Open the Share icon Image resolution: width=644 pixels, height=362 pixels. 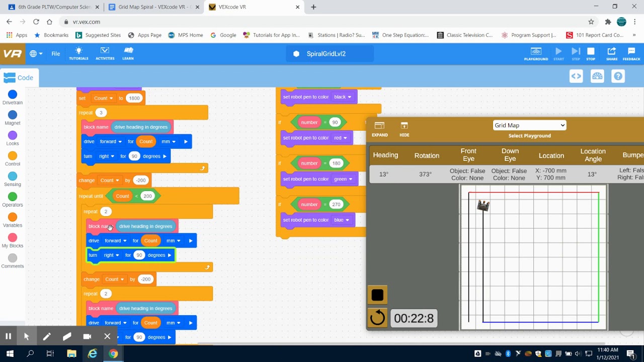point(612,54)
